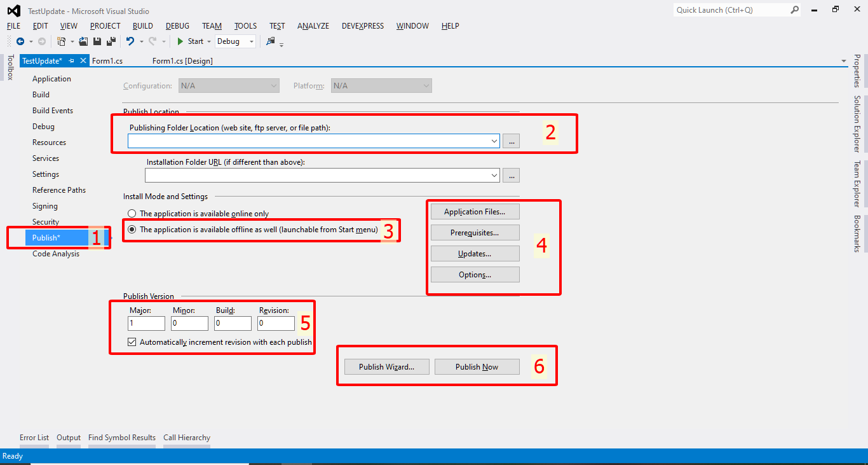Switch to the Form1.cs [Design] tab

pos(182,61)
